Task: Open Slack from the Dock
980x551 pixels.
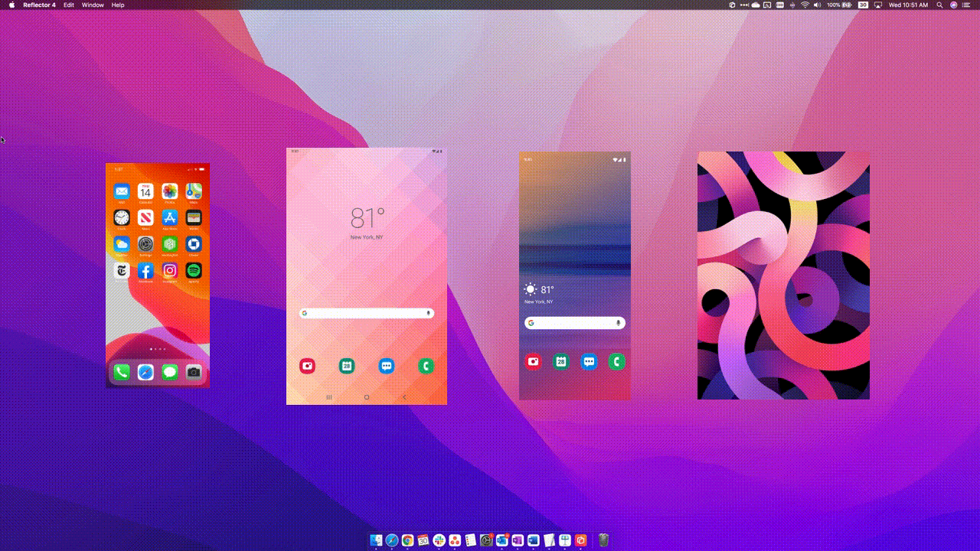Action: [x=439, y=540]
